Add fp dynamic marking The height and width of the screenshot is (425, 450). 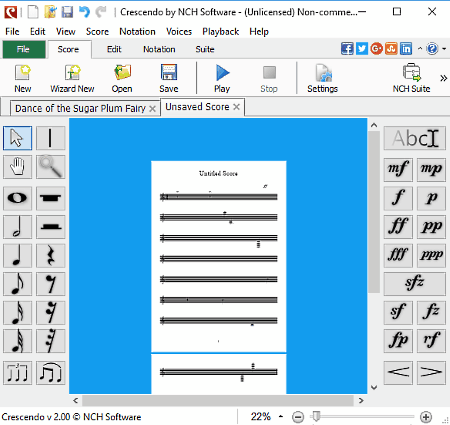[398, 341]
